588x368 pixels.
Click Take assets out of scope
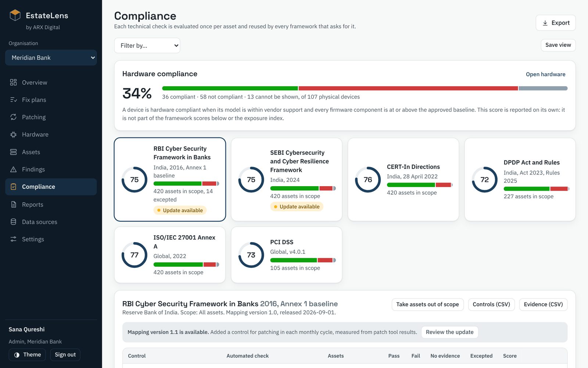tap(427, 304)
